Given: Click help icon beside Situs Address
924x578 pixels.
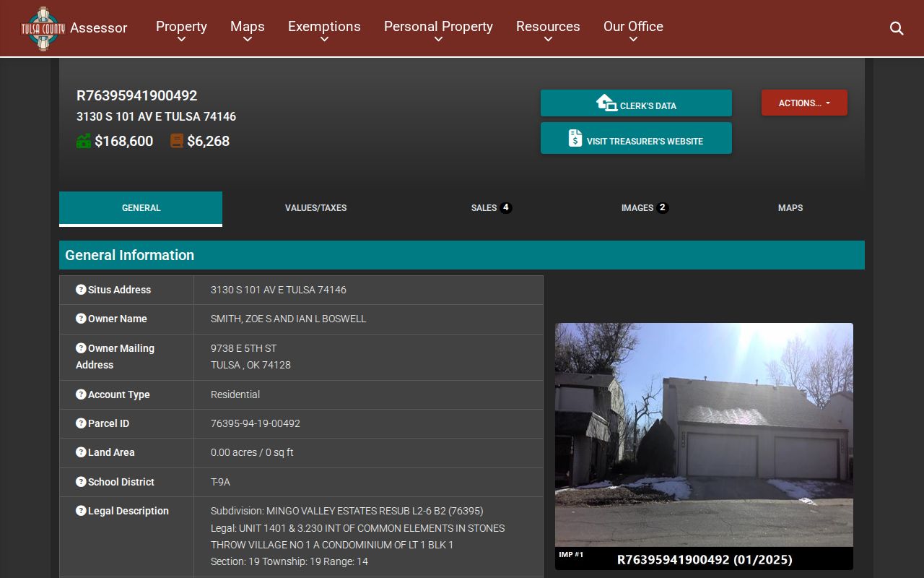Looking at the screenshot, I should tap(81, 290).
